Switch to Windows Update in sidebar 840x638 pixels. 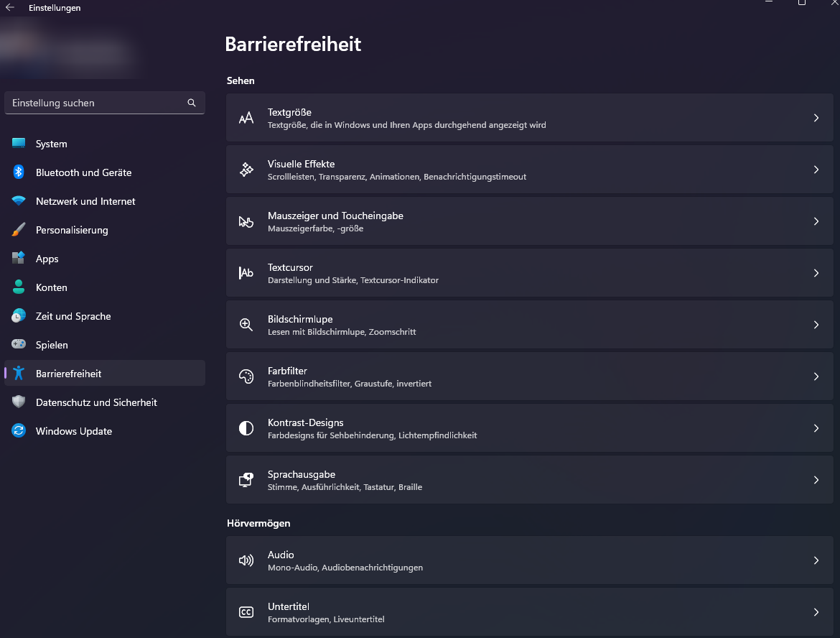point(73,431)
